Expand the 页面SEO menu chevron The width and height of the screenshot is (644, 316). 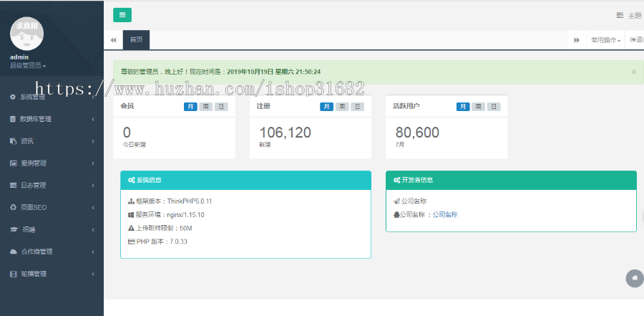(x=93, y=207)
